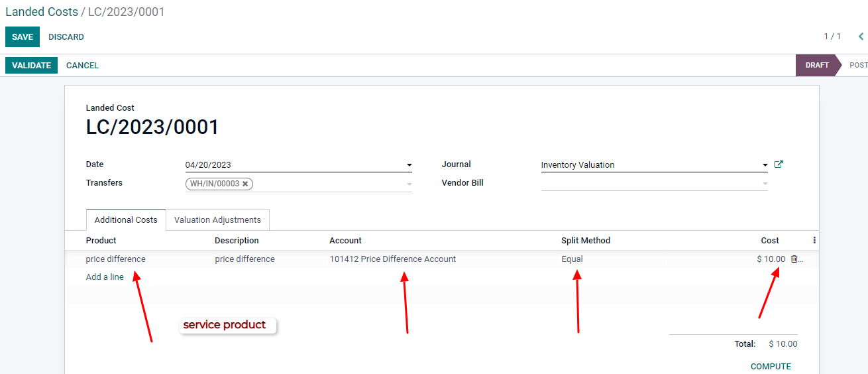Click the Total $ 10.00 amount

click(783, 344)
